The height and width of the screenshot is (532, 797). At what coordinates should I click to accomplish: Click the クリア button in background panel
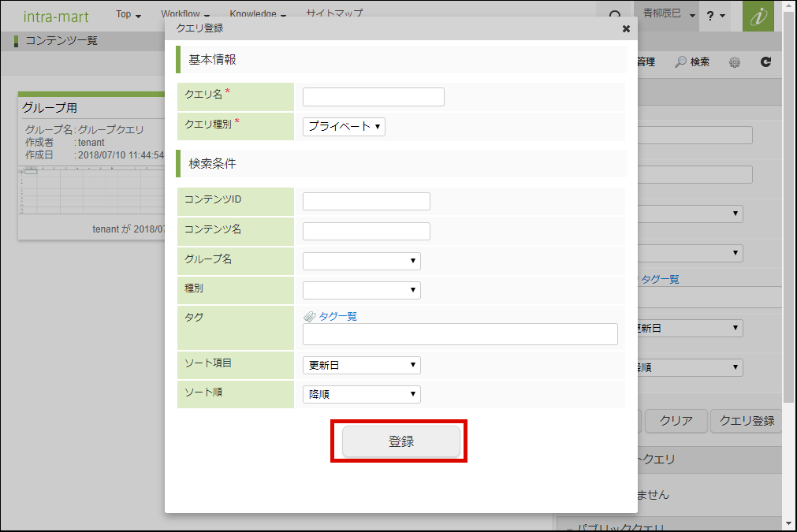[676, 421]
